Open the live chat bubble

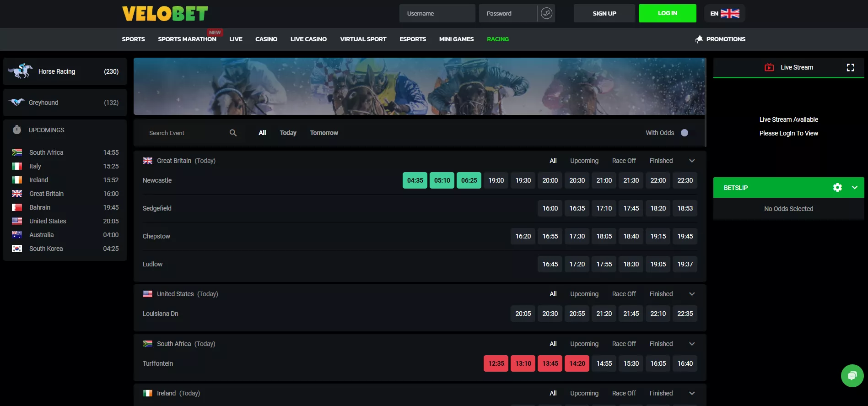point(852,376)
